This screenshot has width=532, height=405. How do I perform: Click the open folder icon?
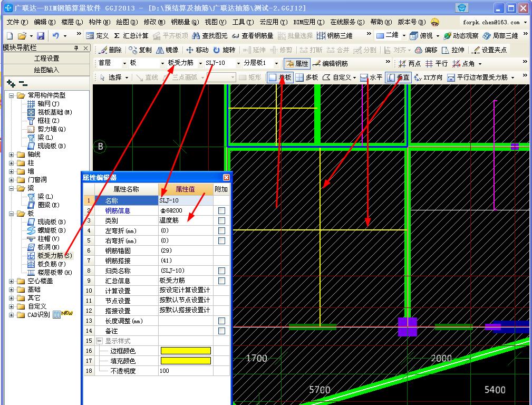tap(22, 36)
